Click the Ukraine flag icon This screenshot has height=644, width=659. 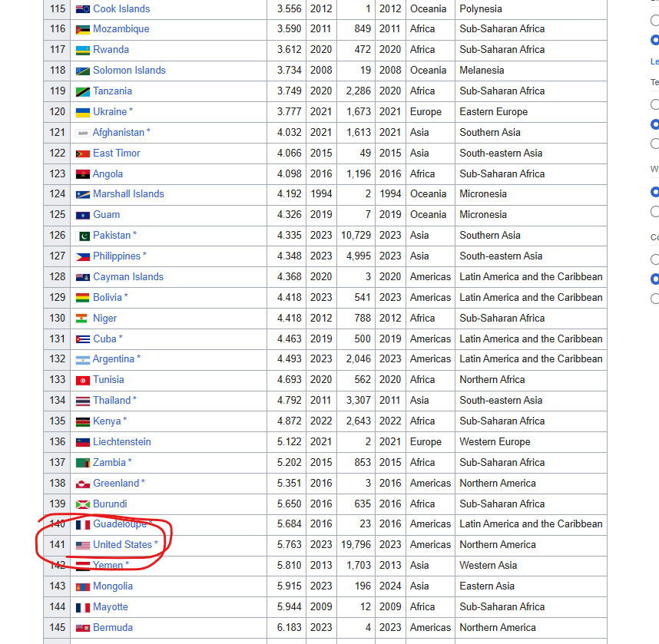tap(83, 112)
